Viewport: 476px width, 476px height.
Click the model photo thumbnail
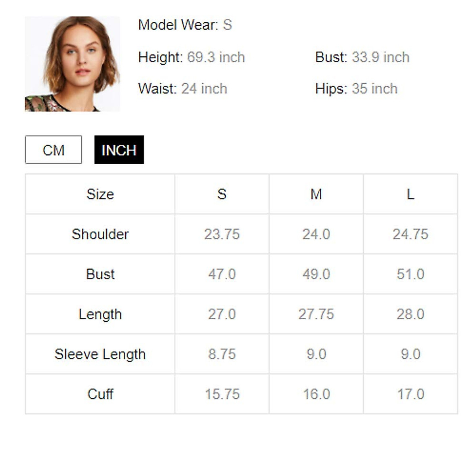(72, 64)
